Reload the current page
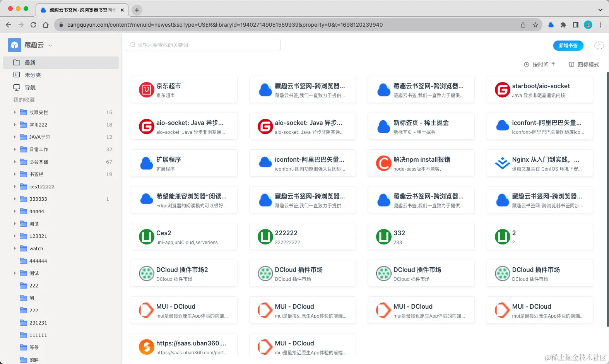 (33, 25)
